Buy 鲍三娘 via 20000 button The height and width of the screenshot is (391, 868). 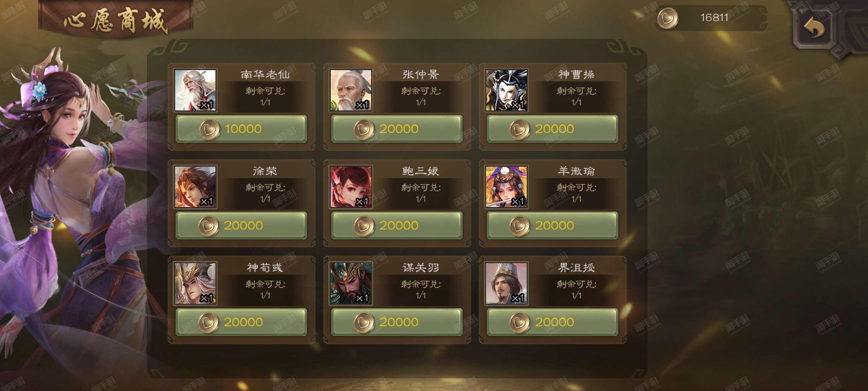click(x=397, y=225)
